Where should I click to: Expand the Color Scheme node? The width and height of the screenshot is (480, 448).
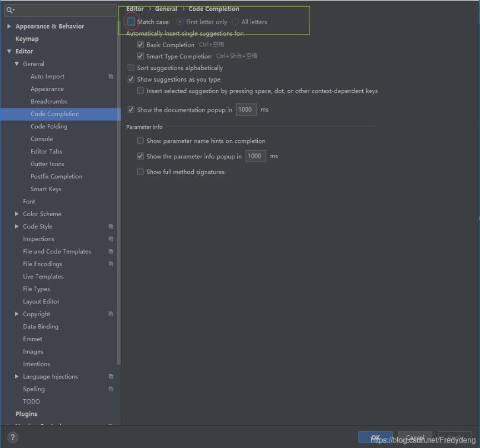coord(17,213)
